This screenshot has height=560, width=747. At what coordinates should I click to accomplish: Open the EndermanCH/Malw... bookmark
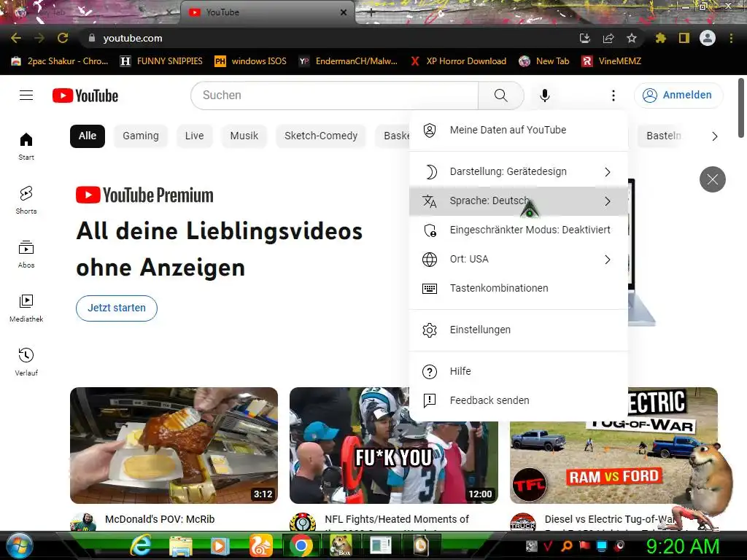click(348, 61)
